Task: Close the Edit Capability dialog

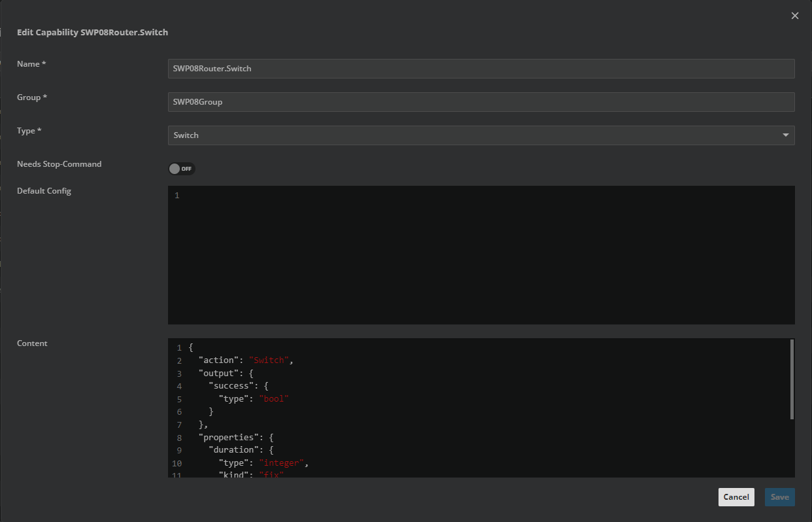Action: click(795, 16)
